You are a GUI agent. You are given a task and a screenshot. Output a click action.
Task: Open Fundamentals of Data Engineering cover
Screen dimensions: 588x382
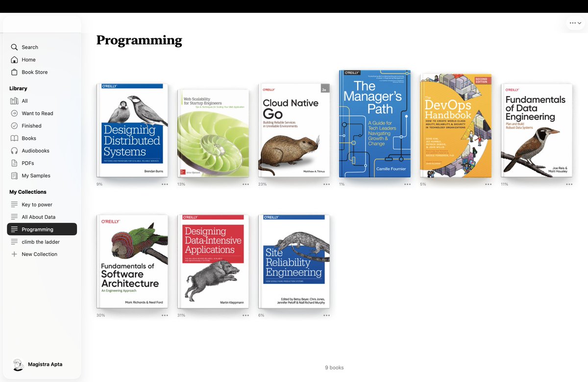point(537,130)
